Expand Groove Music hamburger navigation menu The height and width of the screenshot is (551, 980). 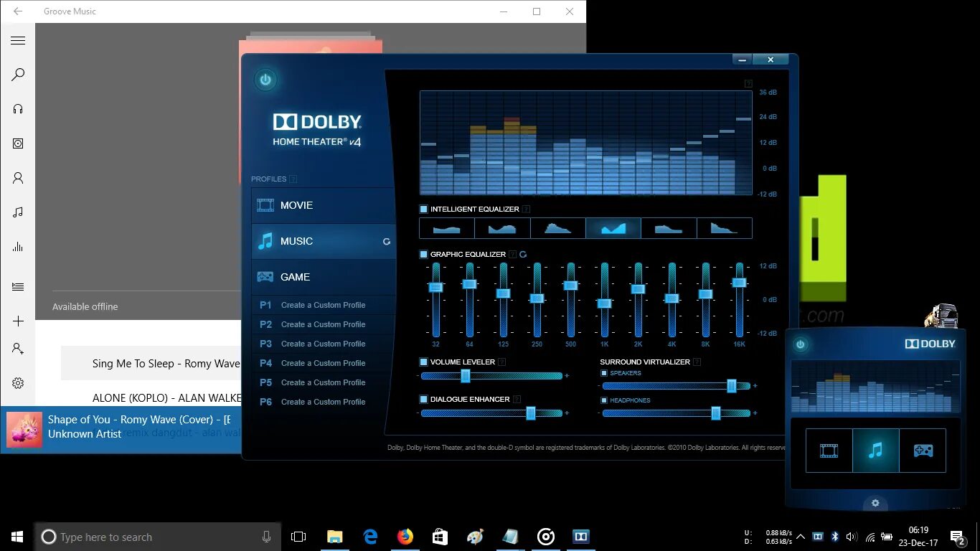[x=18, y=41]
